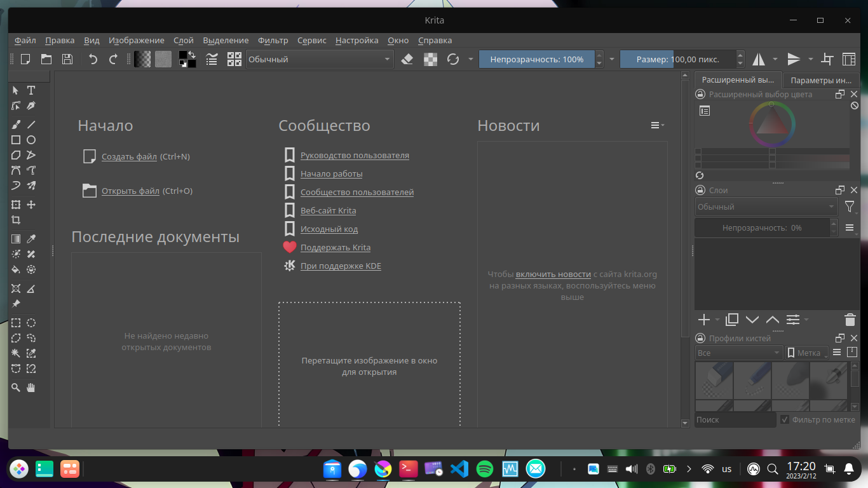
Task: Toggle vertical mirror tool
Action: [794, 59]
